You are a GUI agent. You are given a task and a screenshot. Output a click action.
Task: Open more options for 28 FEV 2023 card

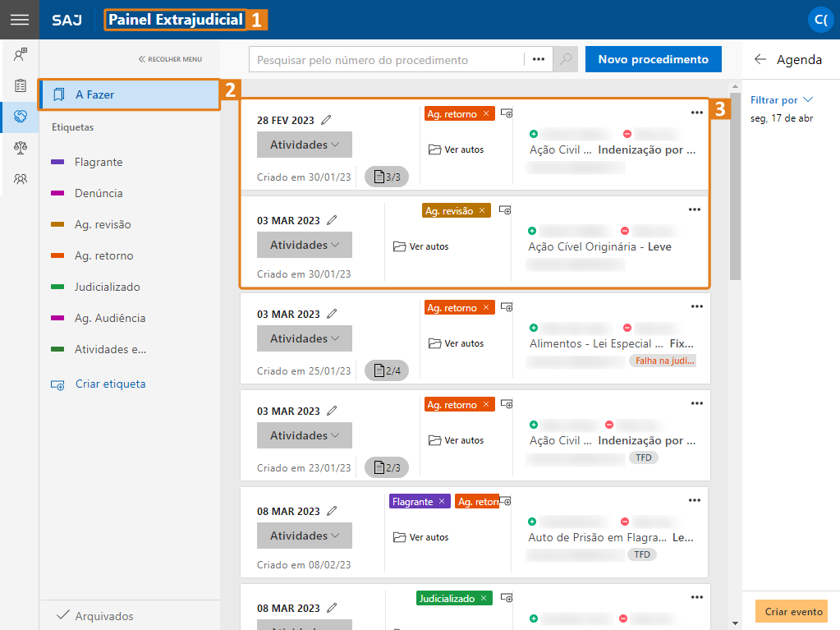coord(697,113)
